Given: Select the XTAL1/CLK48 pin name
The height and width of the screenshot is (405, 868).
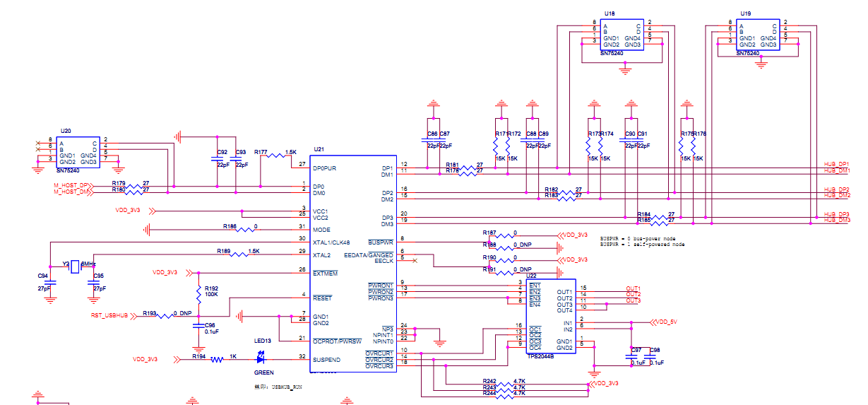Looking at the screenshot, I should point(331,242).
